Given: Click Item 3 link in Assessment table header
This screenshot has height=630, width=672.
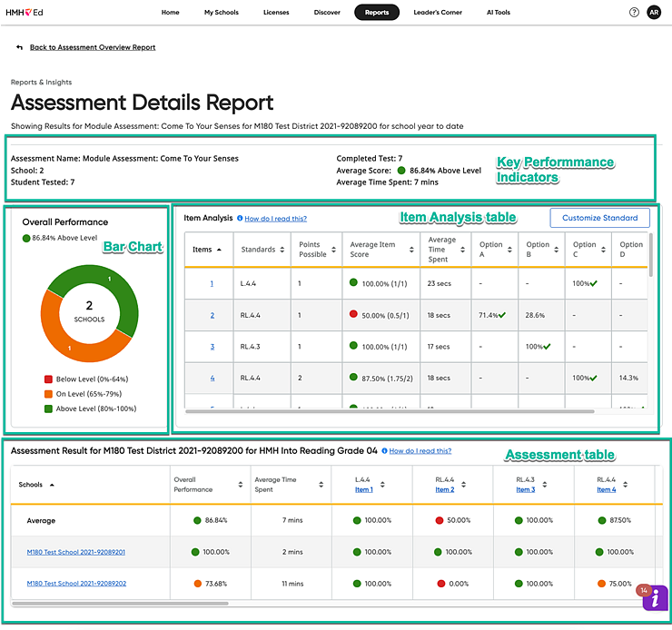Looking at the screenshot, I should 526,489.
